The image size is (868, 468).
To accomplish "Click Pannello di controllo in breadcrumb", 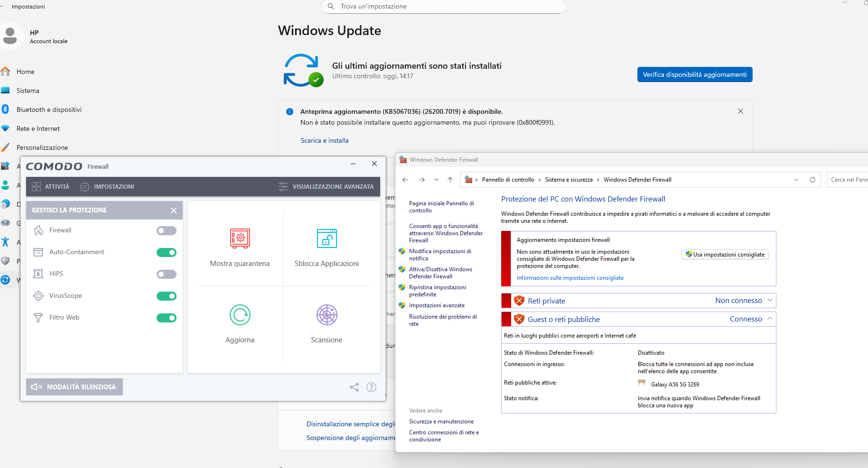I will pos(508,180).
